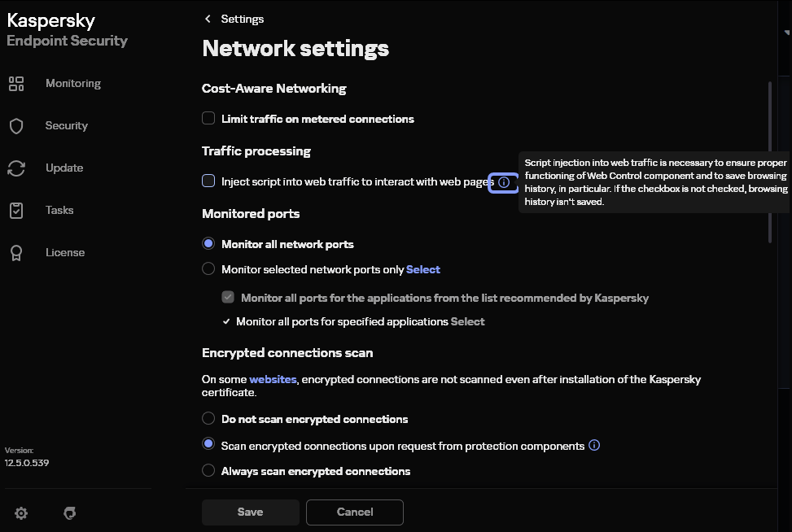Screen dimensions: 792x532
Task: Toggle Inject script into web traffic checkbox
Action: [x=208, y=181]
